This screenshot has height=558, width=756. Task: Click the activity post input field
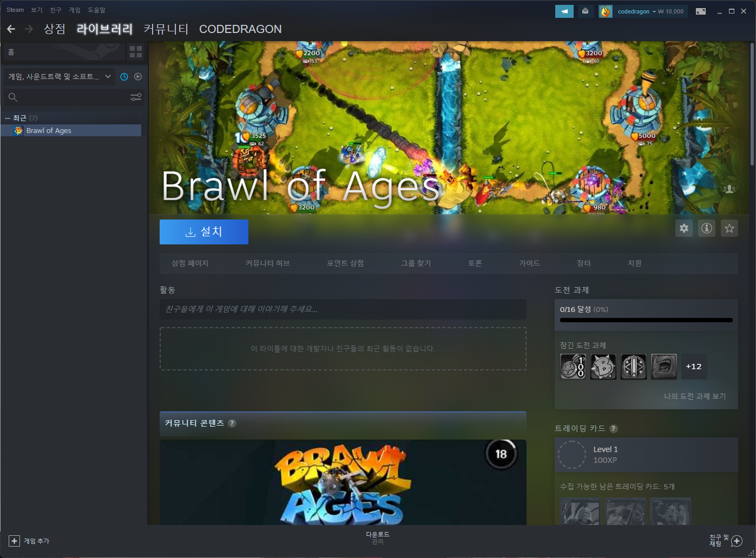(x=343, y=309)
